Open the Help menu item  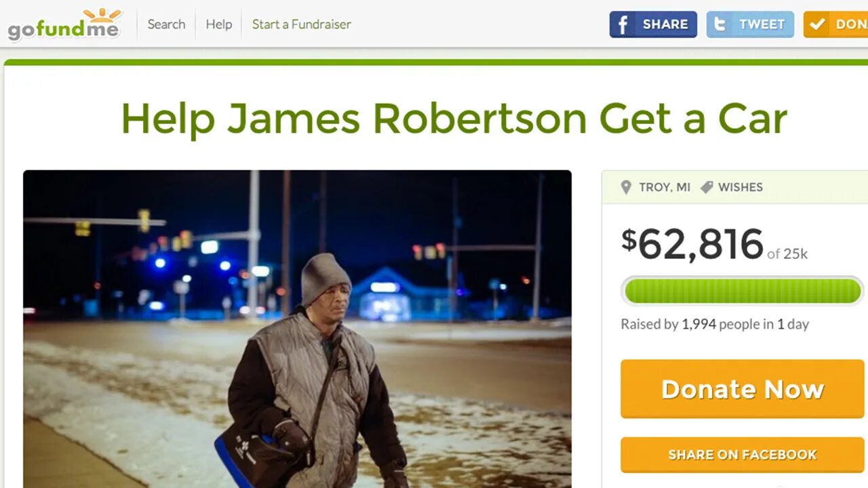pos(219,24)
